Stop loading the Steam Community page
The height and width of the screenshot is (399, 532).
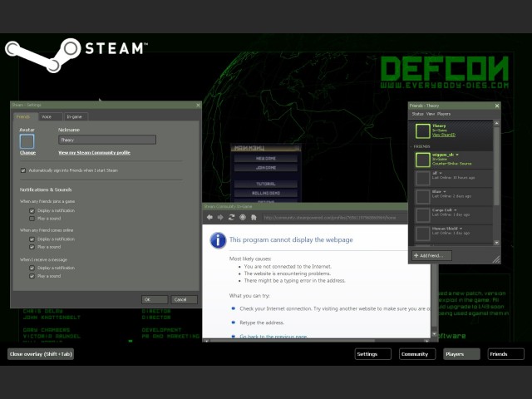tap(243, 217)
